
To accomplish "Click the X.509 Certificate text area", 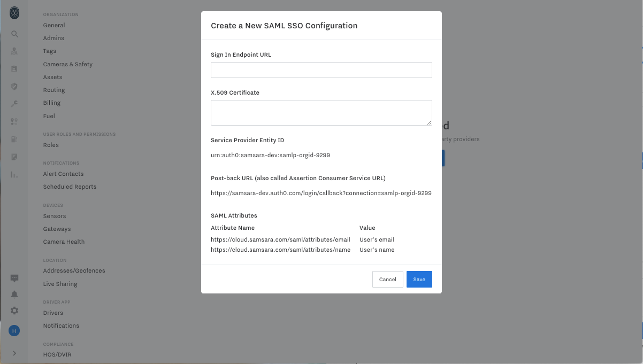I will 321,113.
